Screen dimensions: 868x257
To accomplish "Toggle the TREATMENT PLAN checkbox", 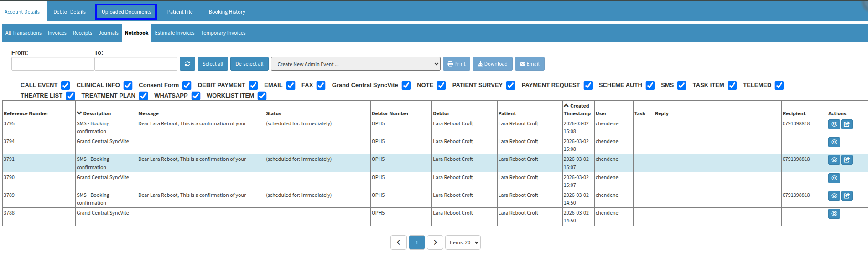I will (144, 96).
